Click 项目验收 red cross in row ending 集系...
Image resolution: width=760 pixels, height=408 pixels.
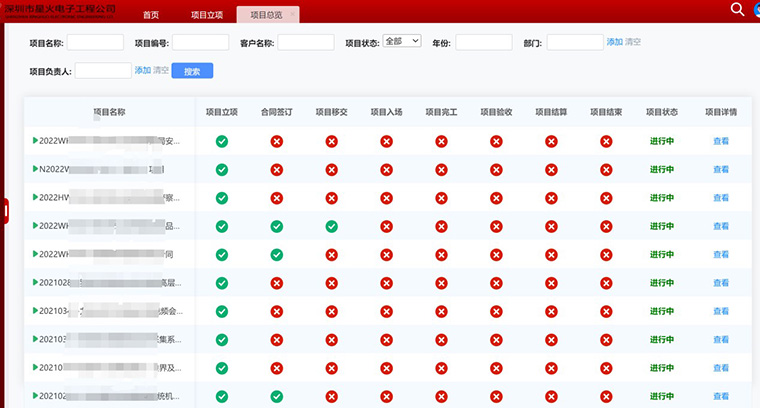(x=496, y=340)
